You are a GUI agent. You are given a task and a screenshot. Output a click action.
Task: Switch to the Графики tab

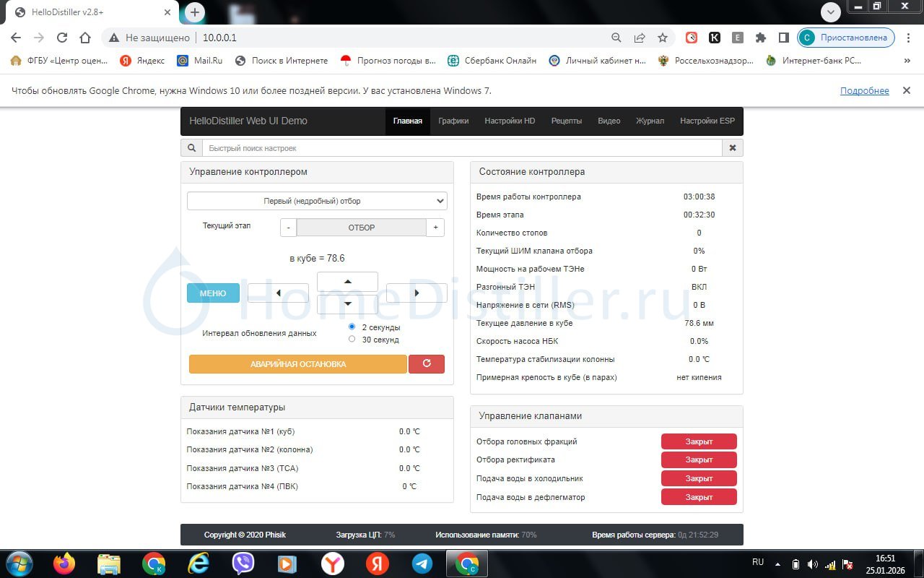tap(453, 121)
